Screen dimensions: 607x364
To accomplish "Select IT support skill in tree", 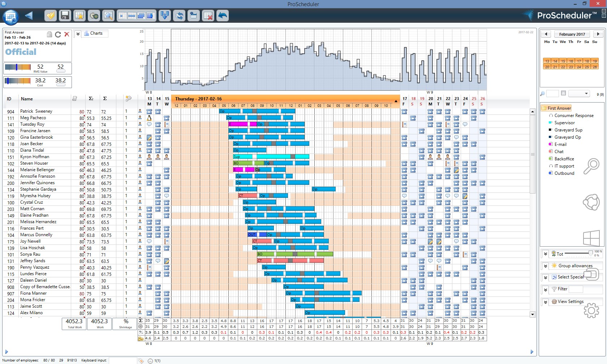I will point(564,166).
